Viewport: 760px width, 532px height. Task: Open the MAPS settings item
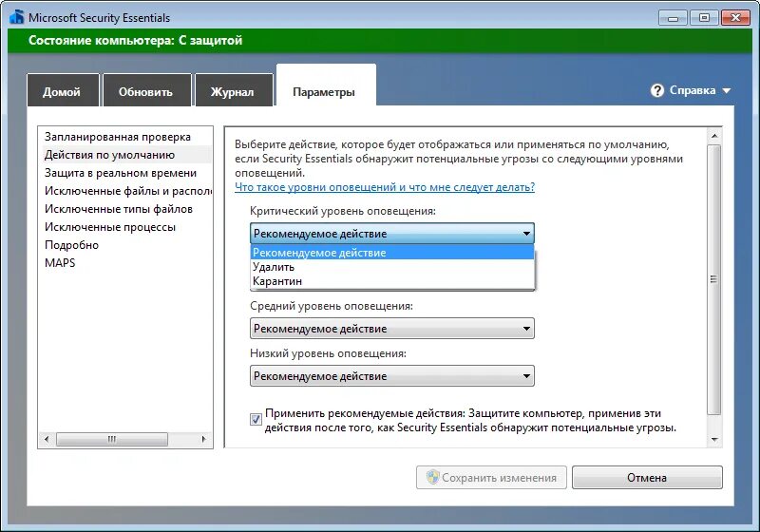pos(125,262)
